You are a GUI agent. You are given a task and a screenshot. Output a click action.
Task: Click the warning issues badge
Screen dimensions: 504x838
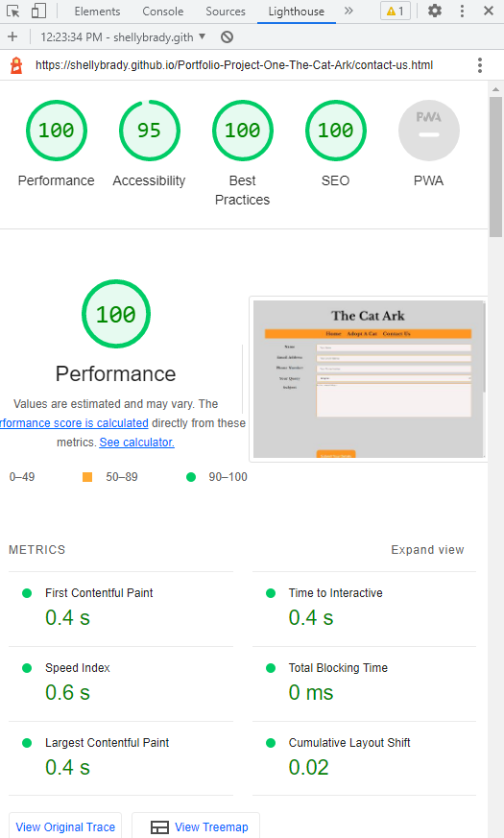pos(396,12)
